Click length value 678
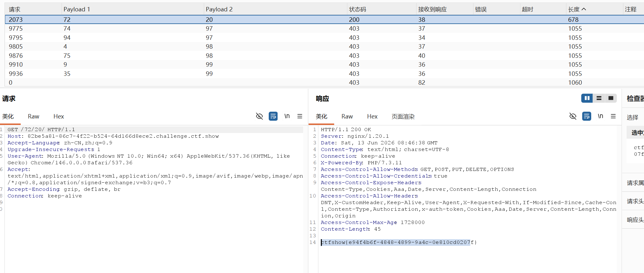Image resolution: width=644 pixels, height=273 pixels. click(x=573, y=20)
